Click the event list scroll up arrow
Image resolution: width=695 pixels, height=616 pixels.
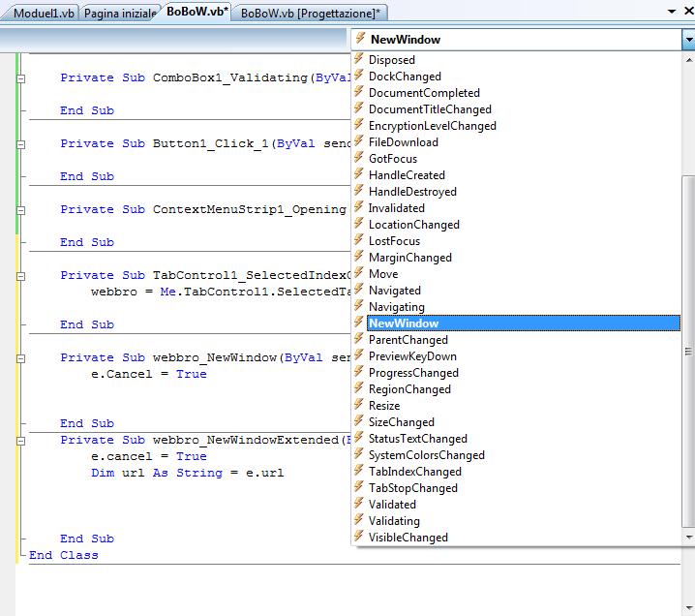tap(689, 60)
